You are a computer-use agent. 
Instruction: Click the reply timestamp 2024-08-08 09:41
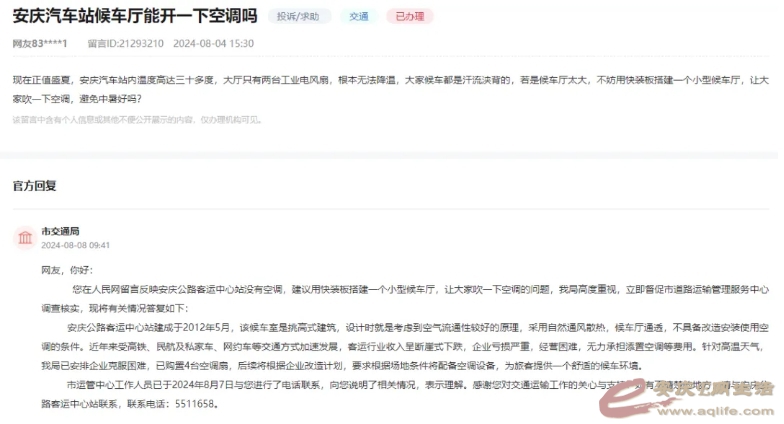coord(75,244)
